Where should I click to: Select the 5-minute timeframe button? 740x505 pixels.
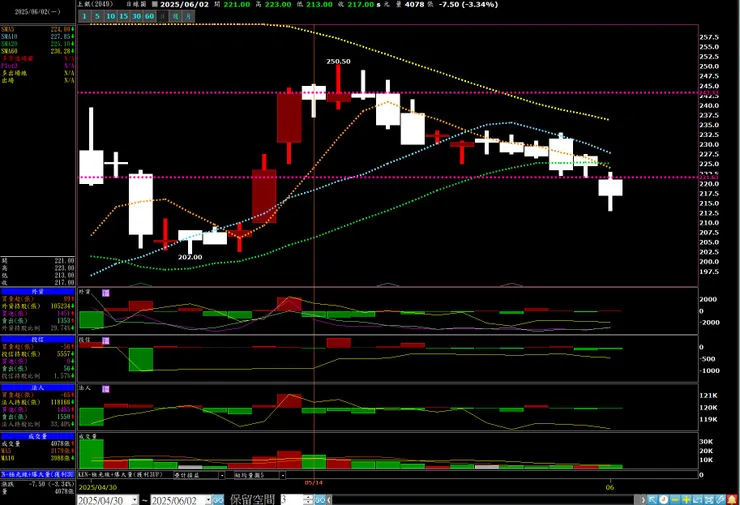[97, 16]
